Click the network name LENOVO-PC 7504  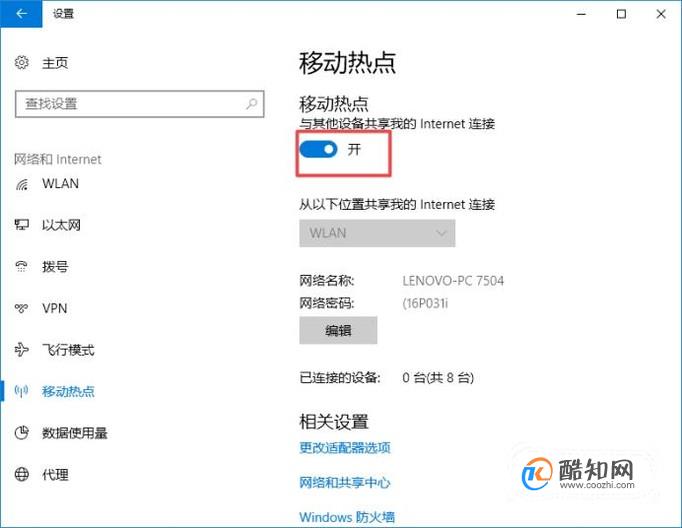[453, 281]
